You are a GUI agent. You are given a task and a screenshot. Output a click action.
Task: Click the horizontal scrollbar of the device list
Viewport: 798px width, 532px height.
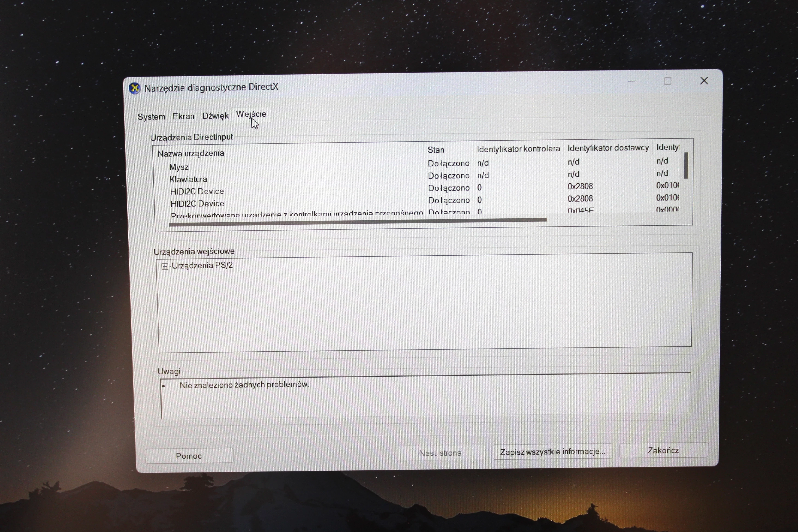click(x=358, y=222)
